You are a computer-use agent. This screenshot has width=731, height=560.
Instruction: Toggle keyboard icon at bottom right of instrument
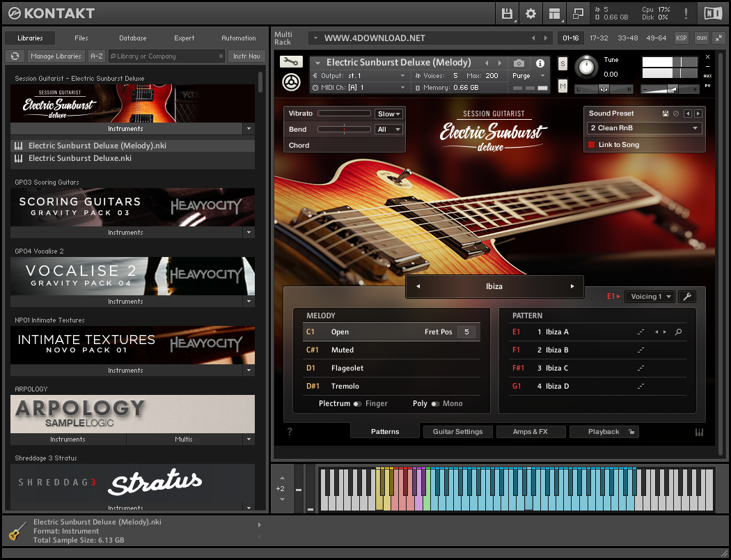pyautogui.click(x=699, y=433)
